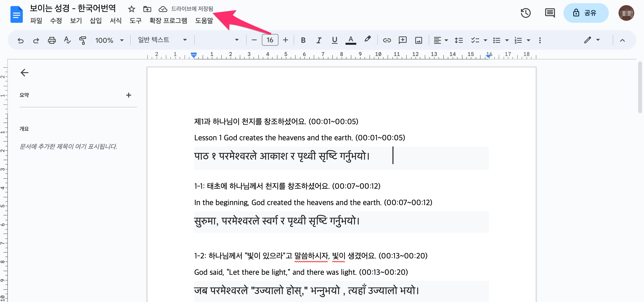This screenshot has height=302, width=644.
Task: Click the print icon
Action: click(x=52, y=40)
